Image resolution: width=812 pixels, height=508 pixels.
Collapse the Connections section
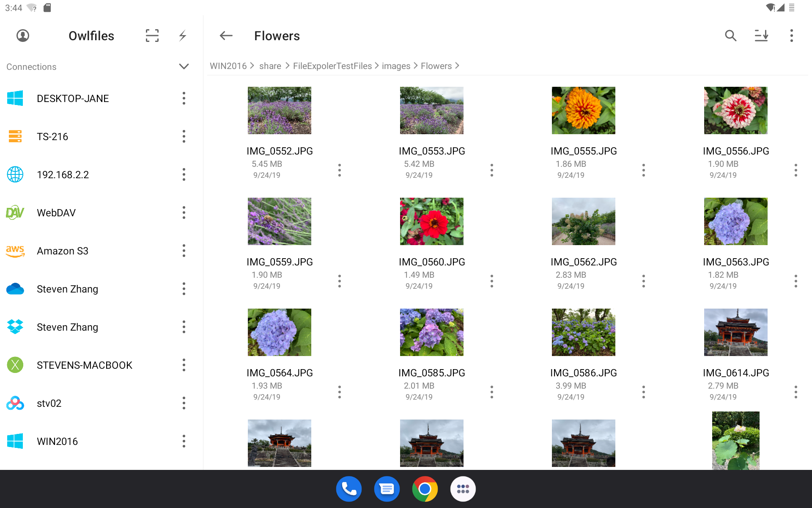(x=184, y=66)
